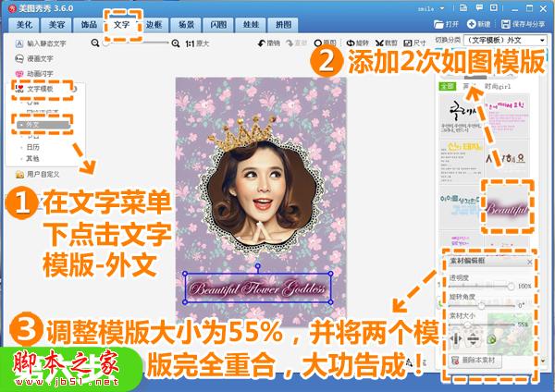Image resolution: width=555 pixels, height=392 pixels.
Task: Click 1:1 原大 original size button
Action: [197, 43]
